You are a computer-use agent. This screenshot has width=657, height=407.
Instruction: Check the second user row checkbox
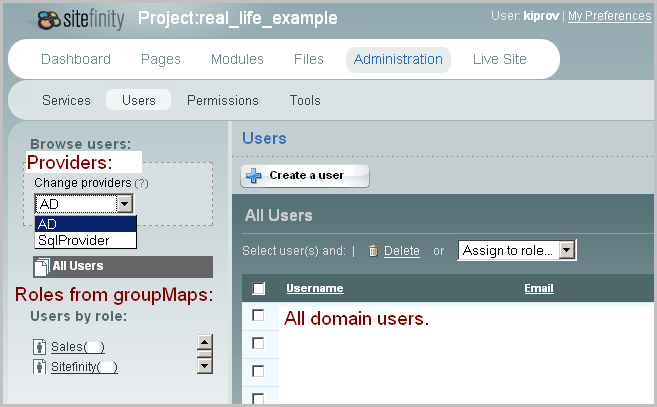pyautogui.click(x=258, y=343)
